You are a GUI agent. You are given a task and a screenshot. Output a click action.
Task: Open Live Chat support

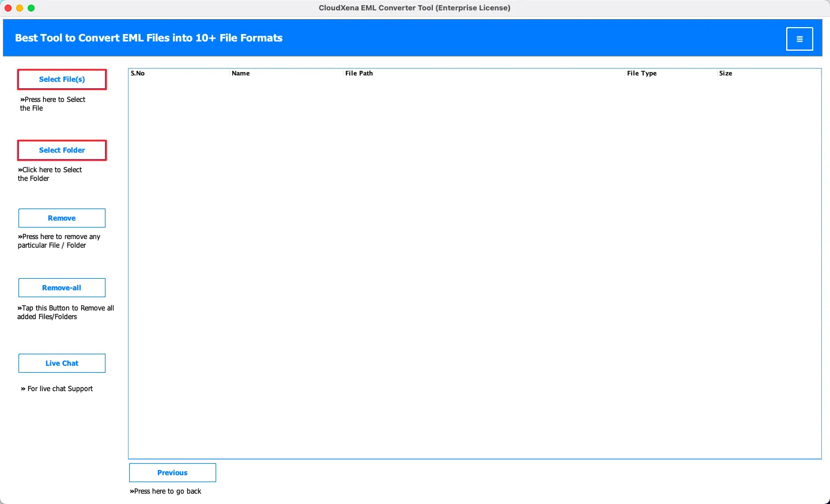[62, 363]
